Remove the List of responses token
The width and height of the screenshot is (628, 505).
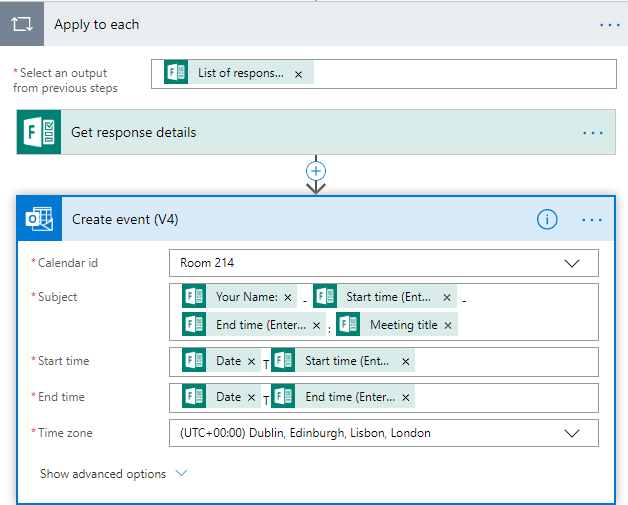[x=298, y=74]
